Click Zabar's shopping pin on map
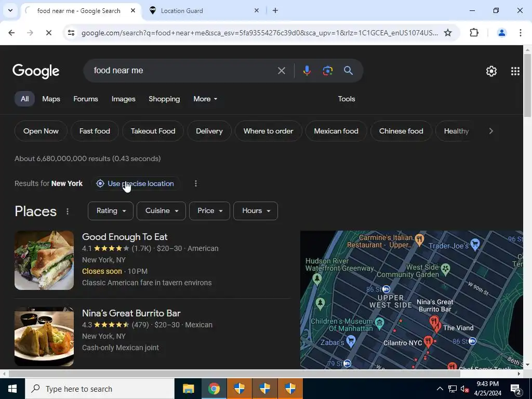Screen dimensions: 532x399 point(351,341)
